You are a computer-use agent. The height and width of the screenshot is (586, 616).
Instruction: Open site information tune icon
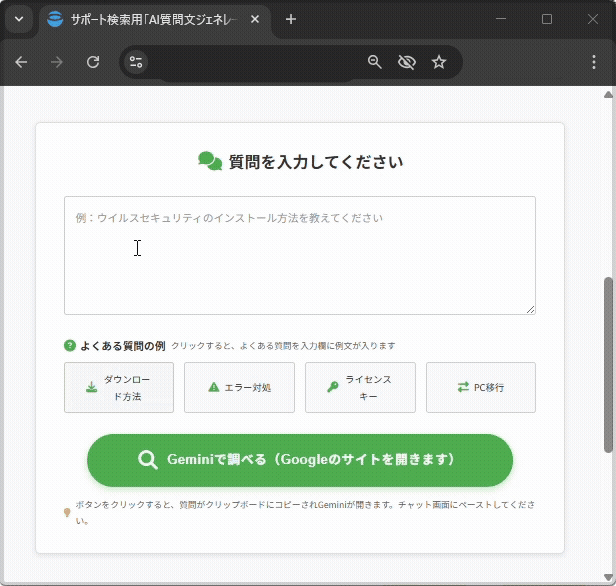pyautogui.click(x=136, y=62)
